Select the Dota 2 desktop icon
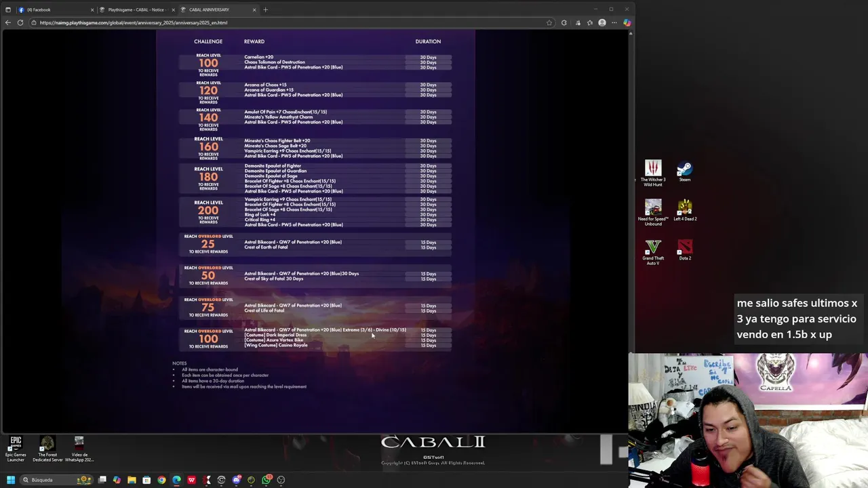 pyautogui.click(x=685, y=249)
